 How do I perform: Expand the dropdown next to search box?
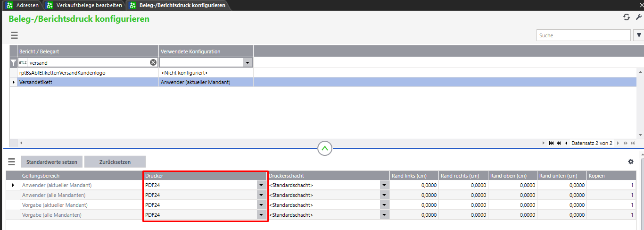[x=639, y=35]
